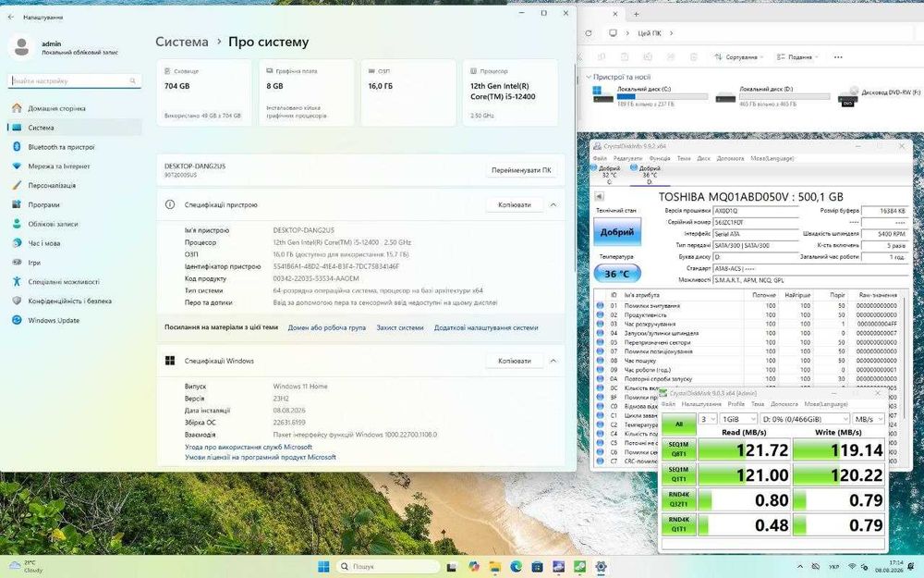This screenshot has width=924, height=578.
Task: Open Copilot icon on taskbar
Action: 474,567
